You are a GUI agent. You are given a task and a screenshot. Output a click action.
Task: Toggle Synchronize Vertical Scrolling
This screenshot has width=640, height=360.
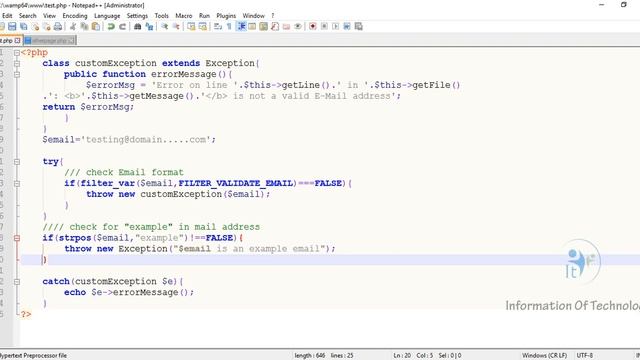click(x=191, y=27)
